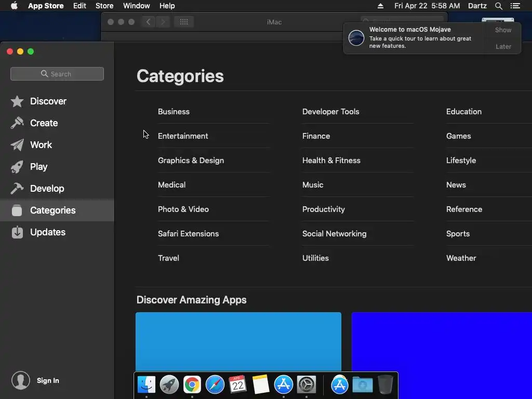This screenshot has width=532, height=399.
Task: Click the date and time in menu bar
Action: coord(427,6)
